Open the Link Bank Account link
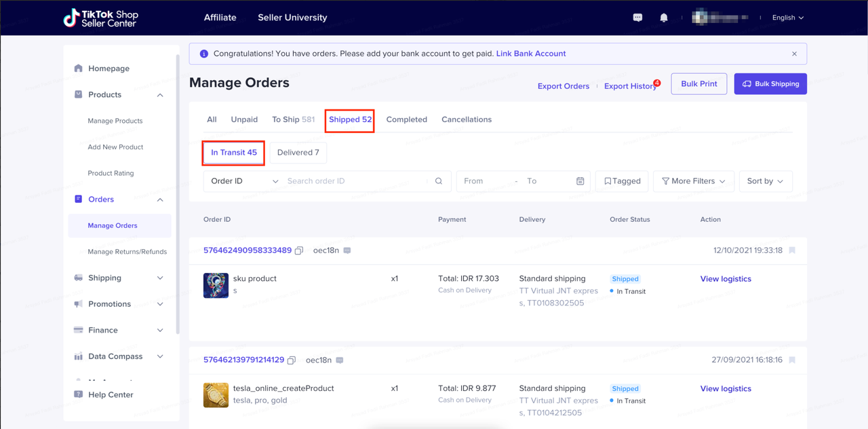868x429 pixels. [x=530, y=54]
